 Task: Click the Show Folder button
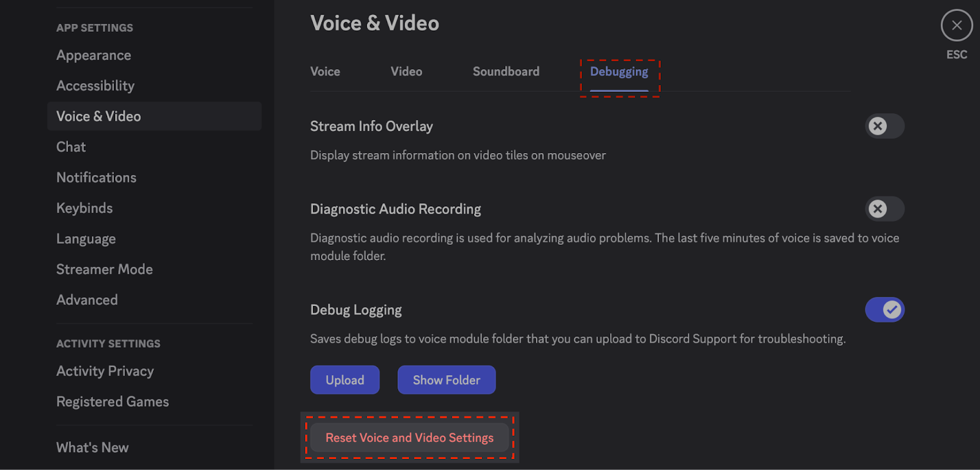point(447,380)
